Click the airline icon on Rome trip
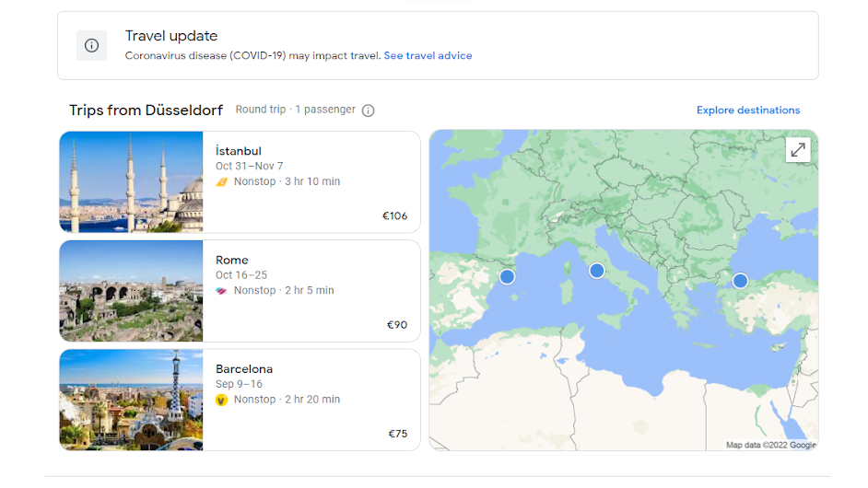Image resolution: width=868 pixels, height=488 pixels. 221,291
